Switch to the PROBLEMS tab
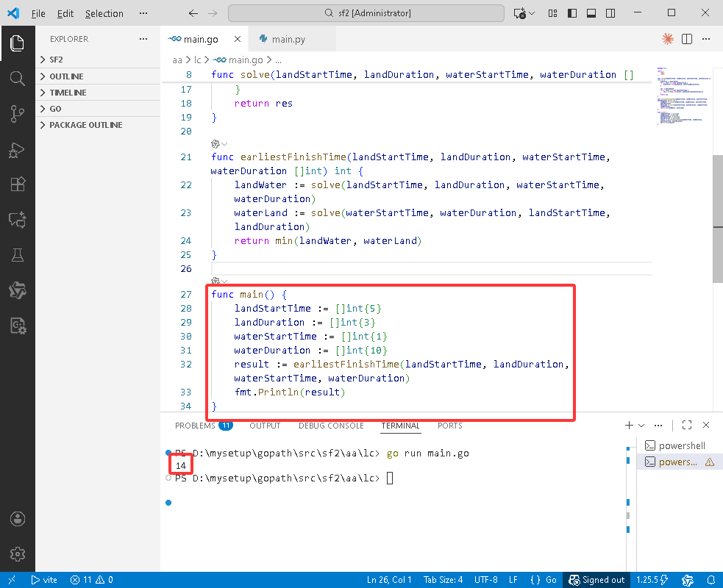The image size is (723, 588). point(203,426)
